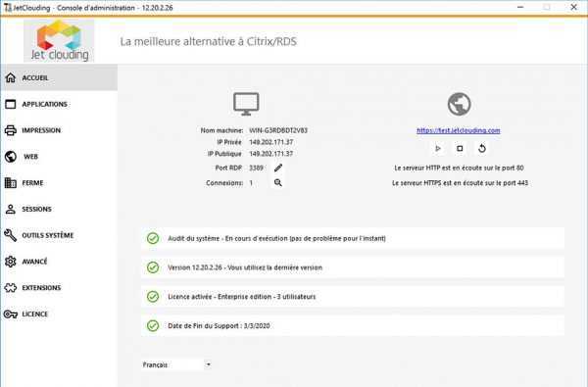Click the Version 12.20.2.26 status text
The image size is (588, 387).
[x=245, y=267]
